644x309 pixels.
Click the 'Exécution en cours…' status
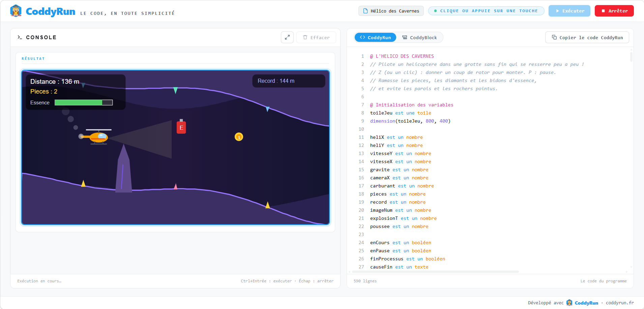point(39,281)
